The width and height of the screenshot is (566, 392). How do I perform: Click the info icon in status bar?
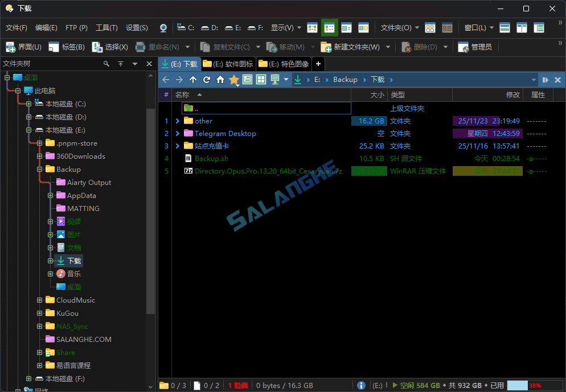361,385
